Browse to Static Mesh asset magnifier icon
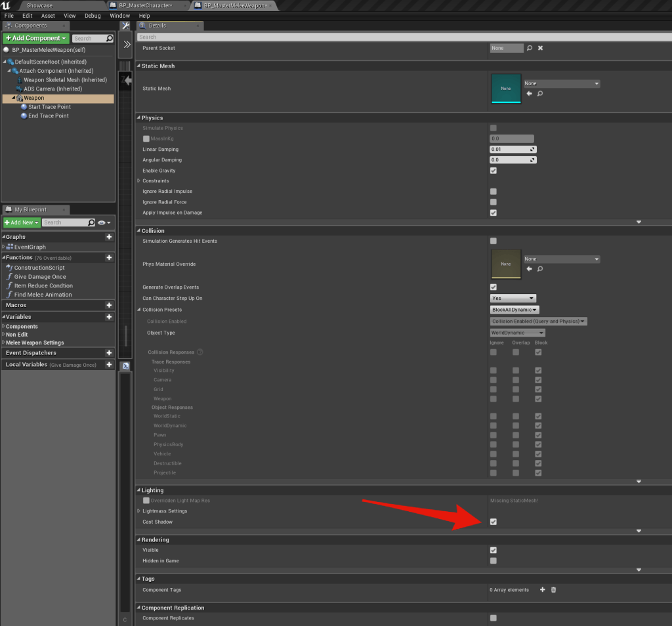 (539, 94)
